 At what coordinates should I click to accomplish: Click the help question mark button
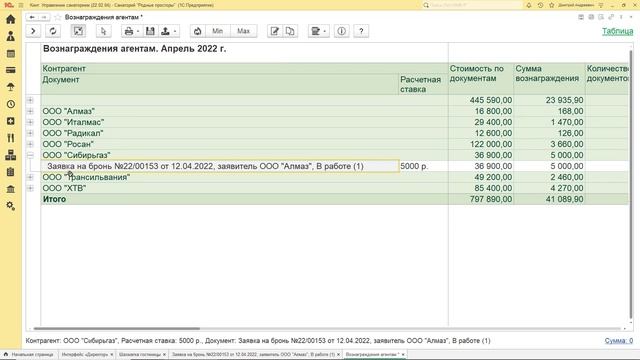click(x=361, y=31)
